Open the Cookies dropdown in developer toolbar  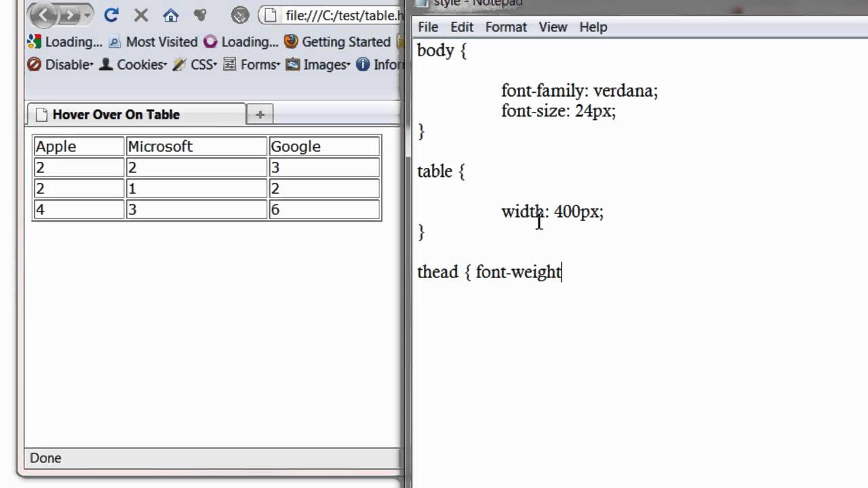point(133,64)
